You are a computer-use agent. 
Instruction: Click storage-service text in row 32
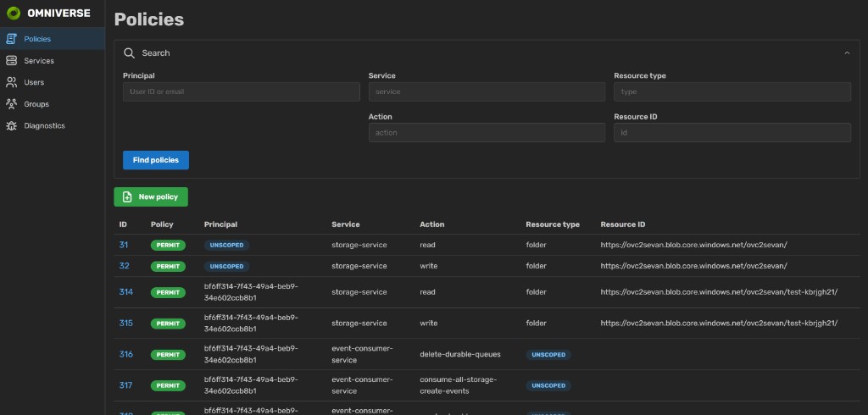pyautogui.click(x=359, y=266)
